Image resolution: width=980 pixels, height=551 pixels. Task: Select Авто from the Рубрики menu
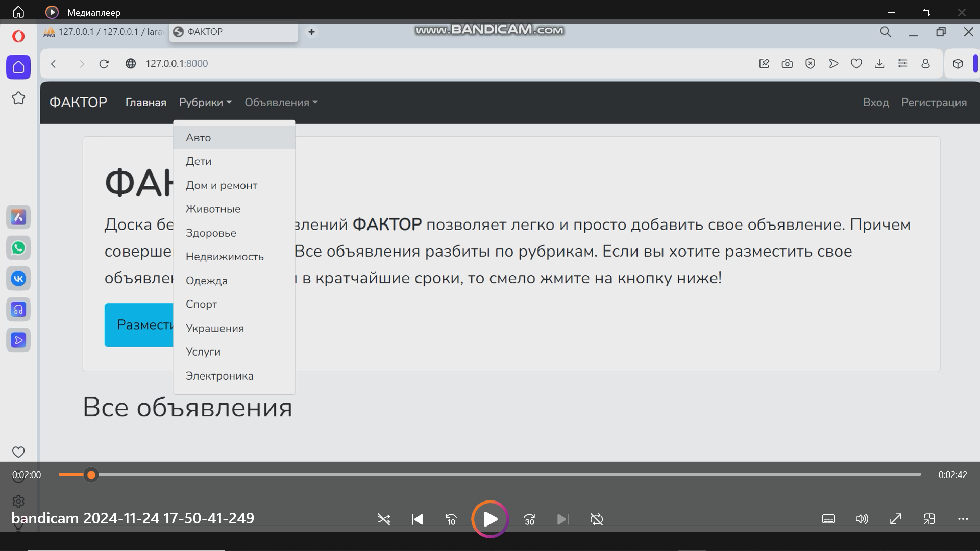pyautogui.click(x=234, y=138)
